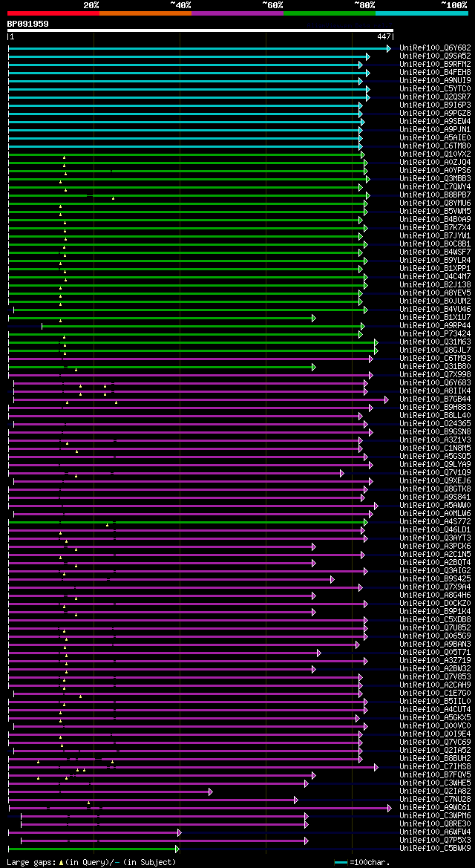Select the UniRef100_B8BPB7 hit label
The height and width of the screenshot is (868, 475).
pyautogui.click(x=435, y=195)
